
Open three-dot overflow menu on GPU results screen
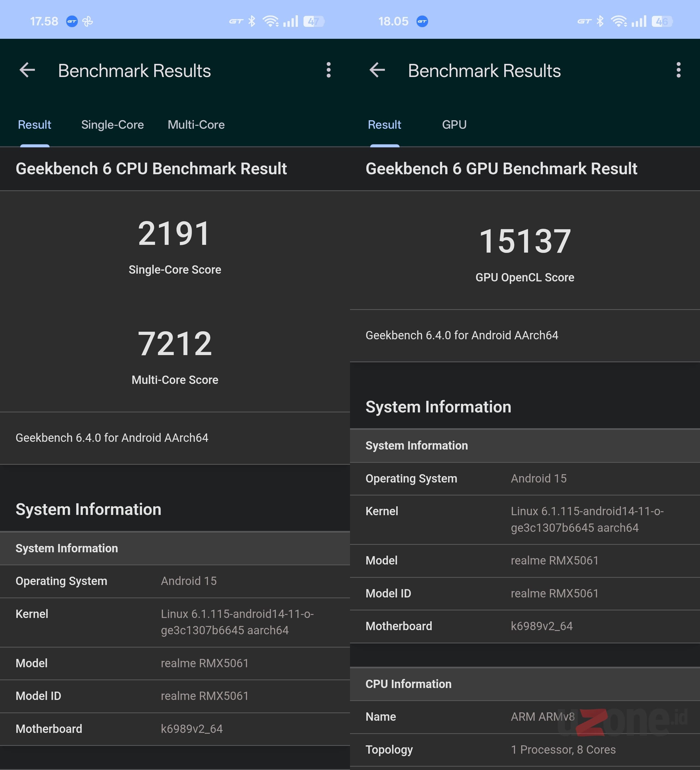point(678,70)
